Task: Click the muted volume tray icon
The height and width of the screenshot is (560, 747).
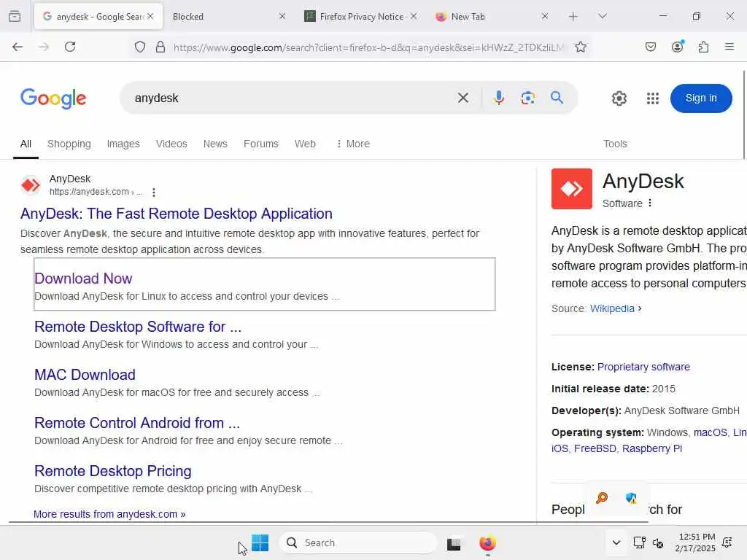Action: (x=658, y=542)
